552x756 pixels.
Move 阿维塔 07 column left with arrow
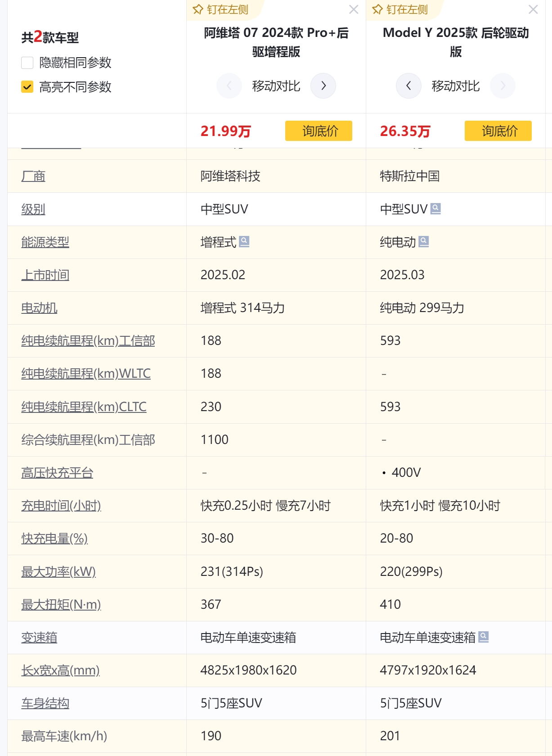(x=229, y=86)
